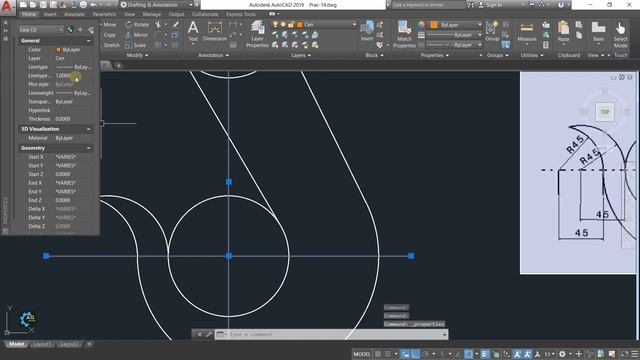
Task: Click Sign In in title bar
Action: [x=491, y=5]
